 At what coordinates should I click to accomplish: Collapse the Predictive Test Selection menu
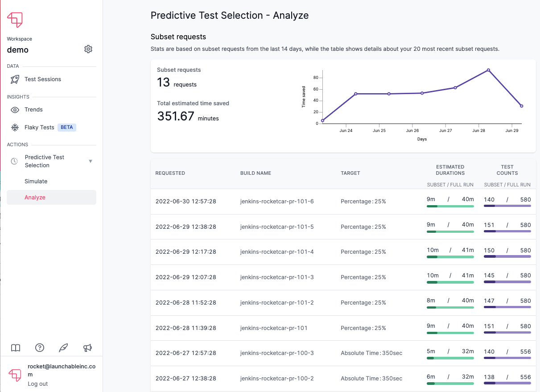coord(91,161)
